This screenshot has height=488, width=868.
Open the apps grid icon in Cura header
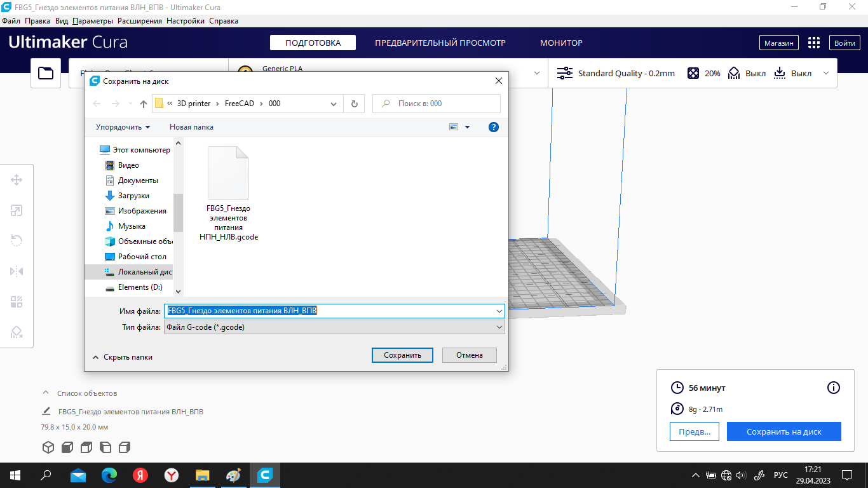813,43
